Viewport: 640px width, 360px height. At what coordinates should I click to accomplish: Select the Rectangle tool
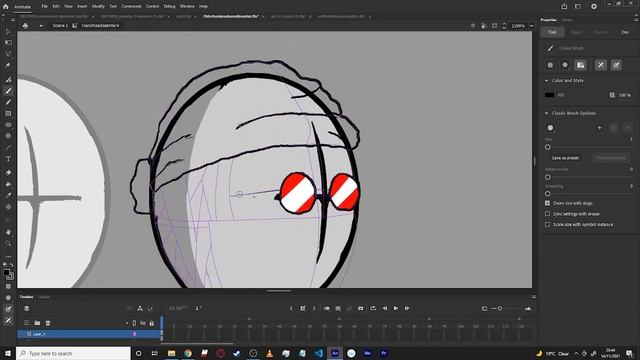[x=8, y=113]
